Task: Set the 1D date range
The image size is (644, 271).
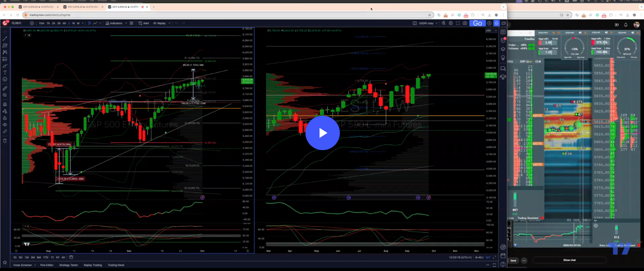Action: tap(15, 257)
